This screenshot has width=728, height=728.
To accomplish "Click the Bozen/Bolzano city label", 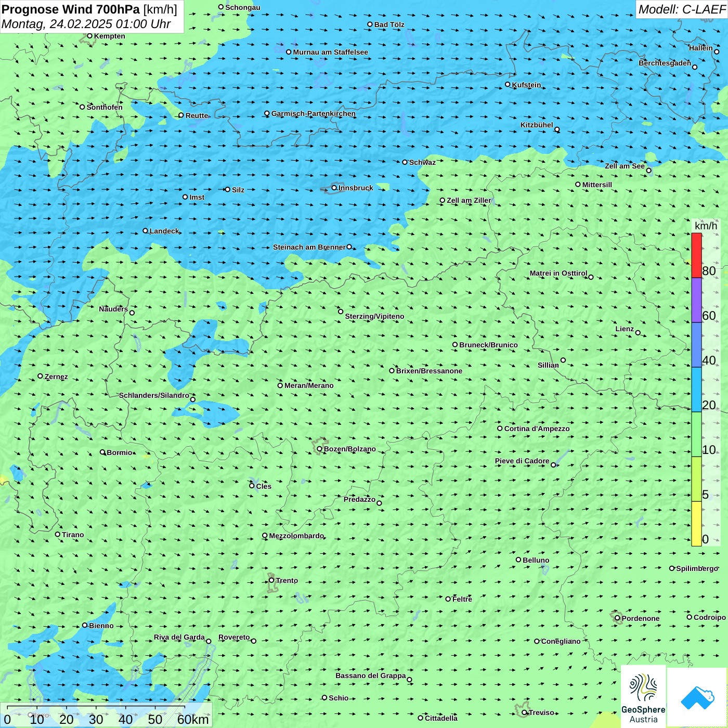I will (350, 449).
